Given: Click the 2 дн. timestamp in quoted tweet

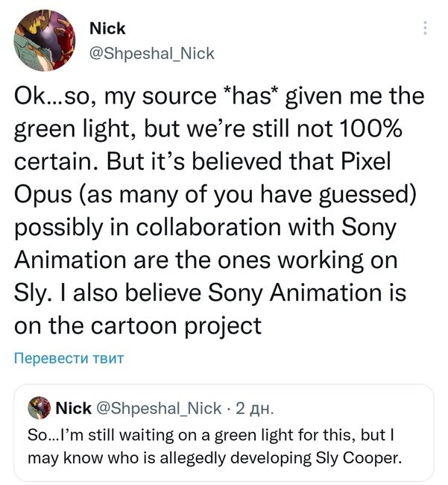Looking at the screenshot, I should point(254,407).
